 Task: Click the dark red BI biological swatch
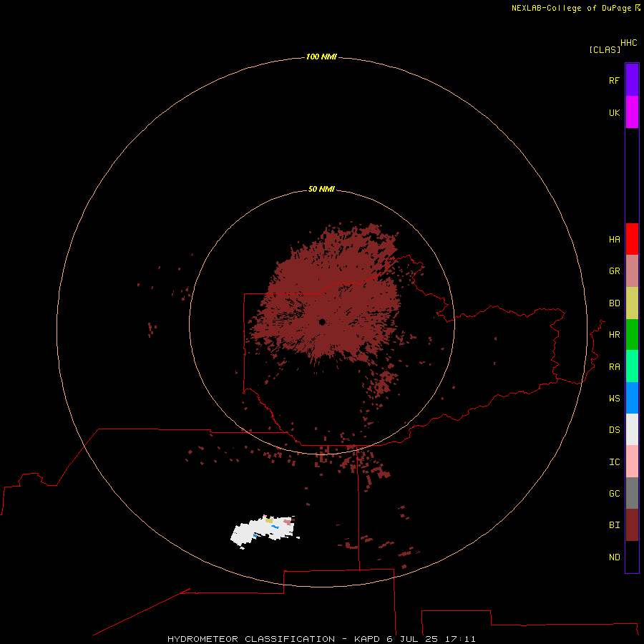pos(632,525)
